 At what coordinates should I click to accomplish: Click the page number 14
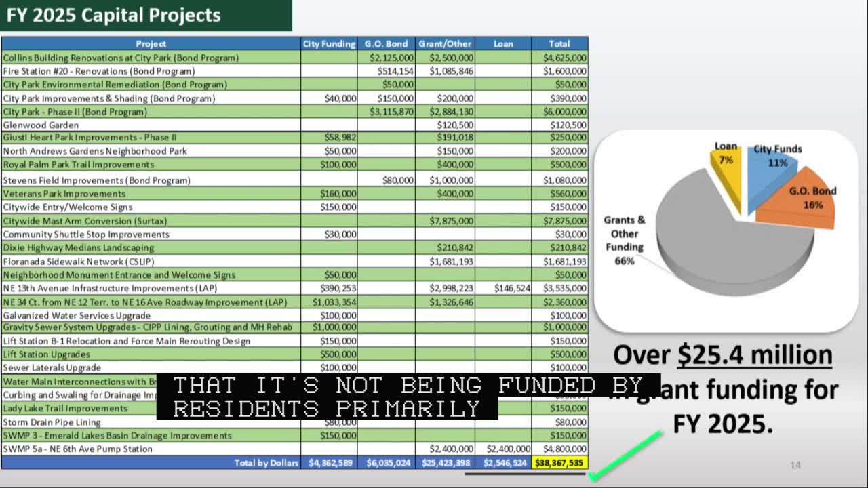click(795, 466)
